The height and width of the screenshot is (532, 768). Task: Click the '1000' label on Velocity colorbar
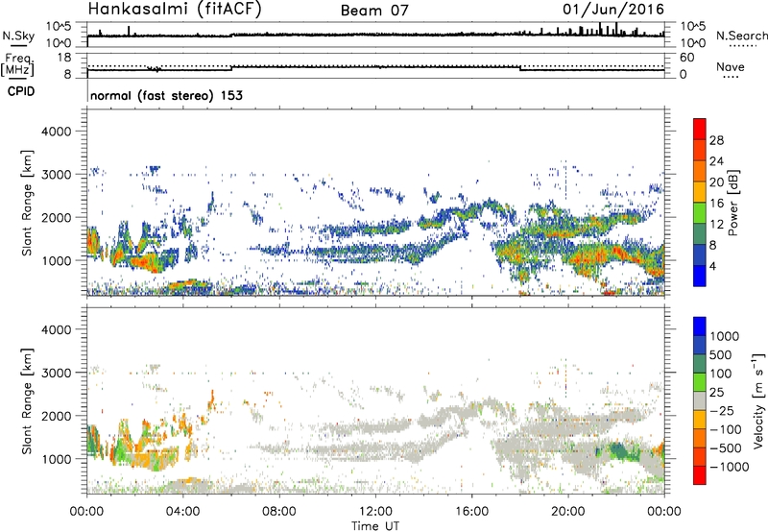tap(725, 336)
